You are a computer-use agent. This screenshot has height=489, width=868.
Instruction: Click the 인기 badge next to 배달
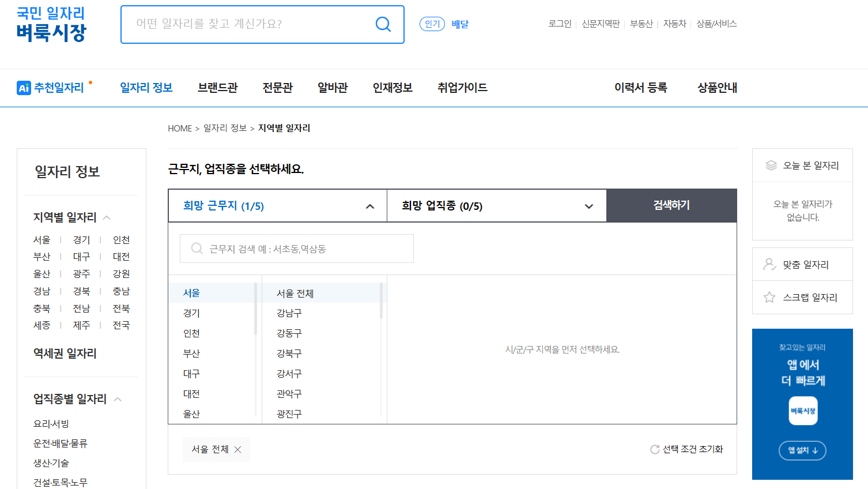click(x=432, y=24)
